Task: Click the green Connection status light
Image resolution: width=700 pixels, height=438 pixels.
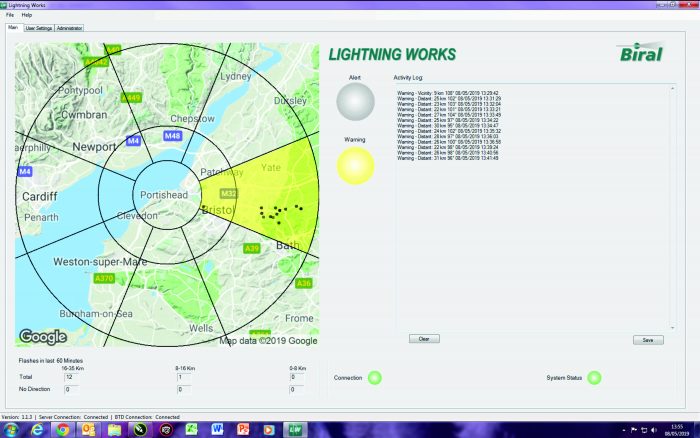Action: click(375, 378)
